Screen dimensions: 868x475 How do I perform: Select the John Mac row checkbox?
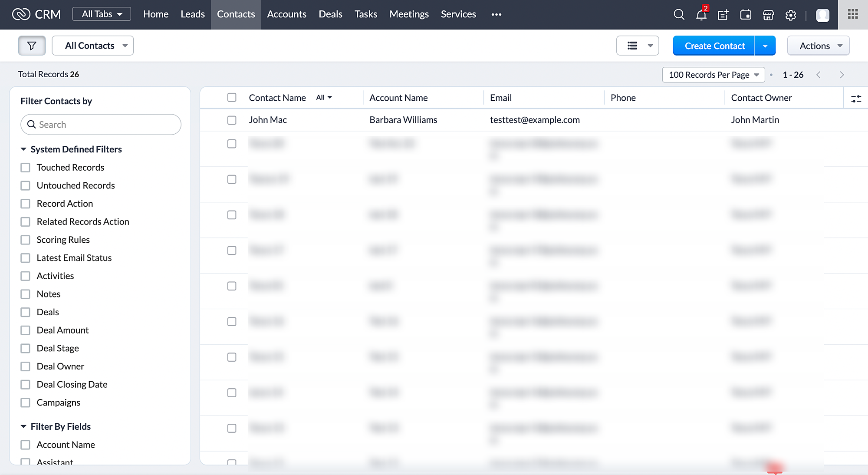coord(232,120)
